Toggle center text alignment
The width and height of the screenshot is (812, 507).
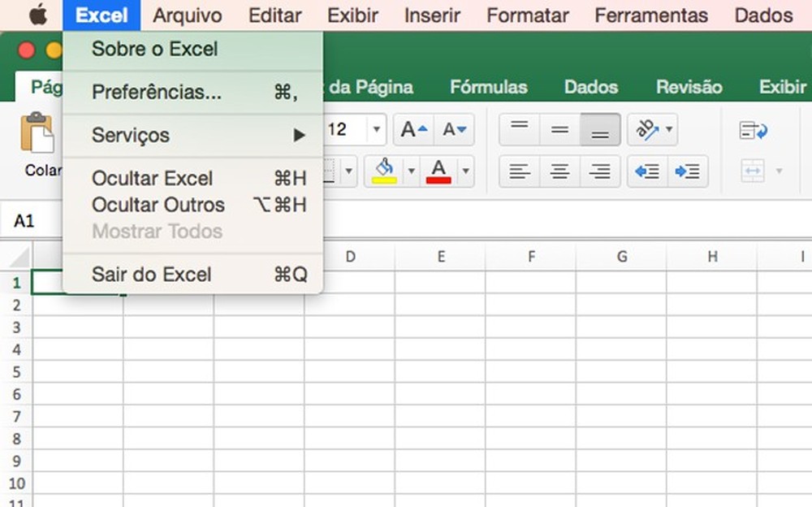pos(560,171)
